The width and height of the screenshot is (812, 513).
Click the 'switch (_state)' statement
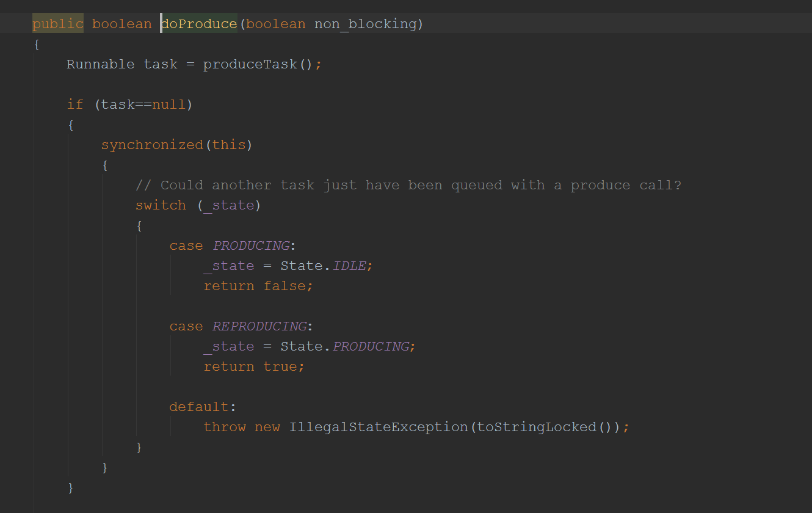coord(198,205)
